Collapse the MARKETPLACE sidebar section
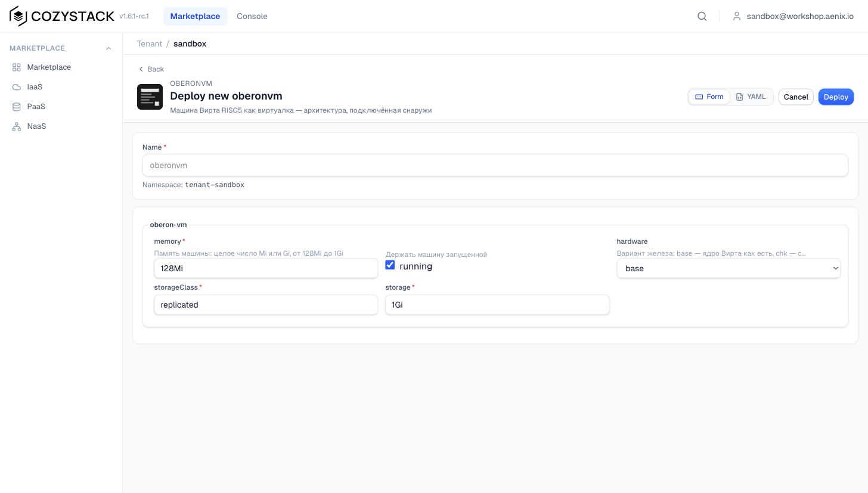The image size is (868, 493). (x=108, y=48)
